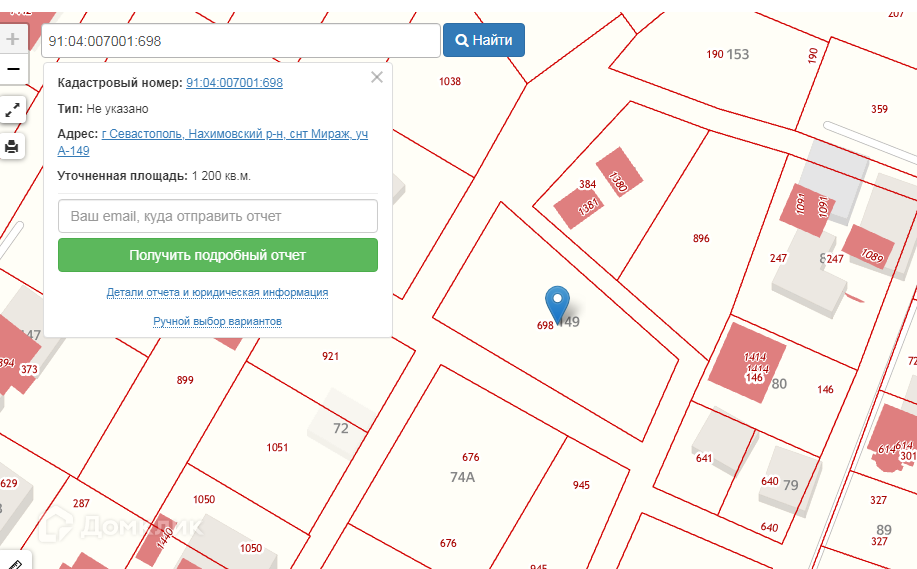Viewport: 917px width, 569px height.
Task: Toggle fullscreen map view
Action: point(13,110)
